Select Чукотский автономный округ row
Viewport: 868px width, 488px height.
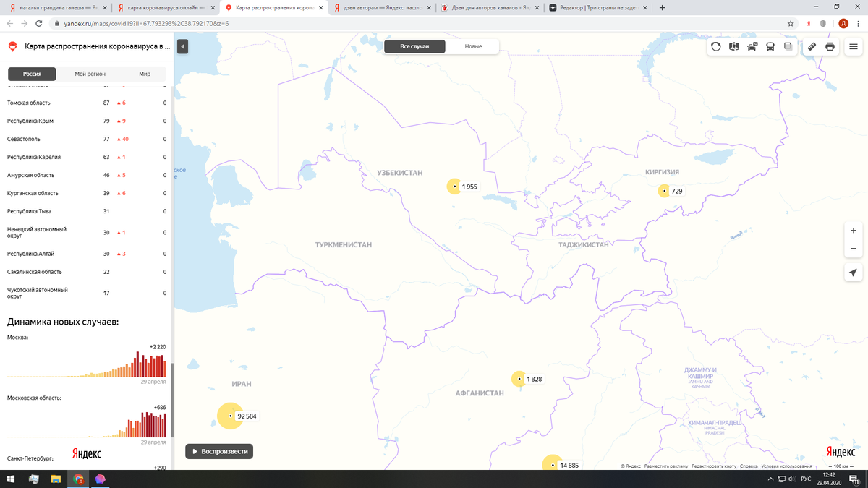[x=86, y=293]
